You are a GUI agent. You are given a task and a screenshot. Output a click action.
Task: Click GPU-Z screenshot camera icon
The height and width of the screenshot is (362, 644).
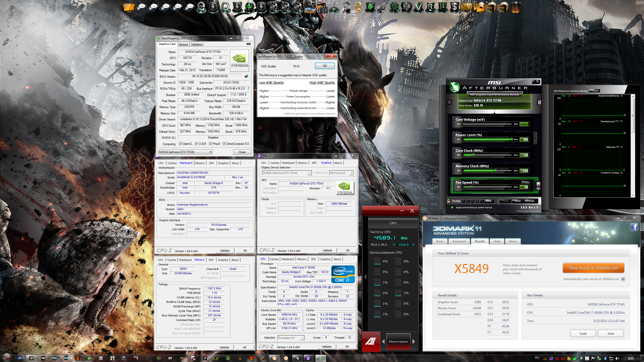coord(248,44)
